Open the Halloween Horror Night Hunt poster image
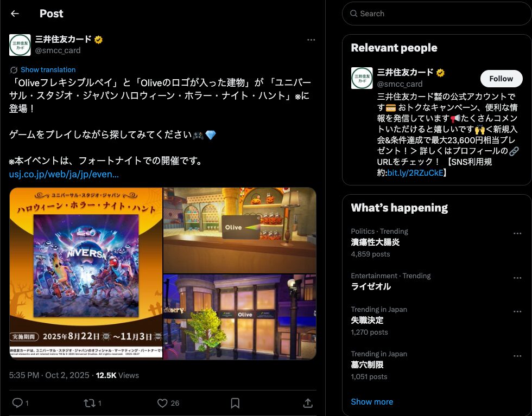 (86, 273)
